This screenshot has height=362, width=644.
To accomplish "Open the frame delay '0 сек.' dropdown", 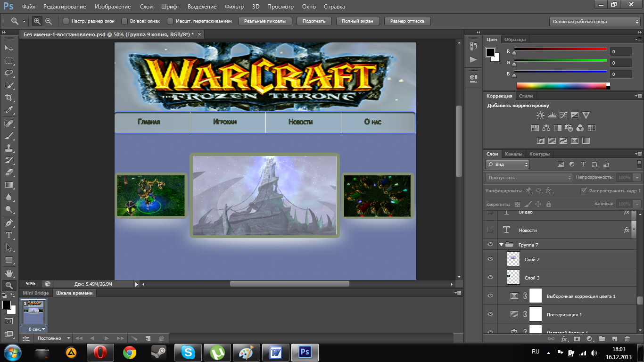I will click(x=37, y=329).
